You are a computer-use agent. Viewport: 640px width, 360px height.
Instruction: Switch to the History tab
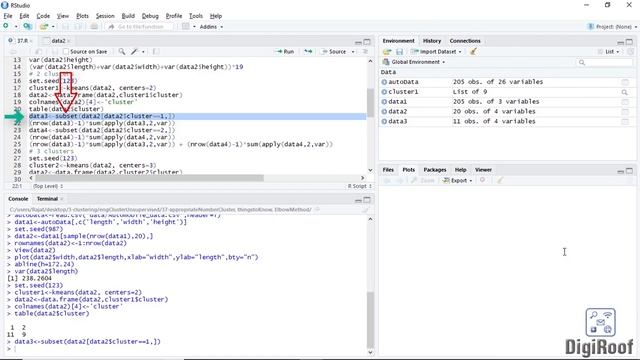[x=432, y=41]
